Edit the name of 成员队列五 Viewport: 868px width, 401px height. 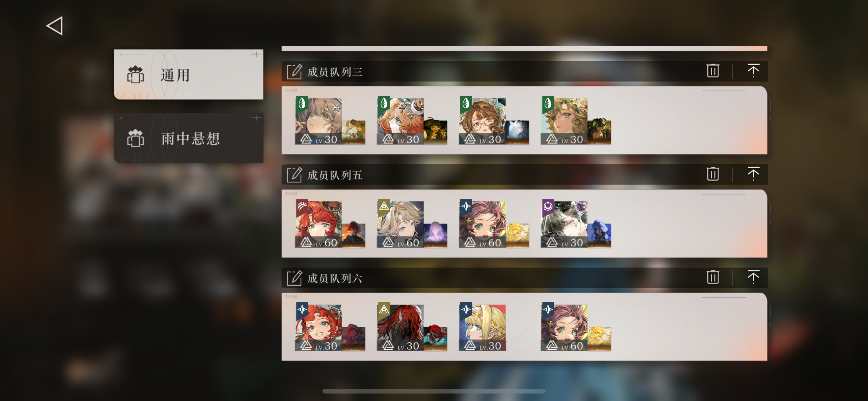(x=294, y=175)
